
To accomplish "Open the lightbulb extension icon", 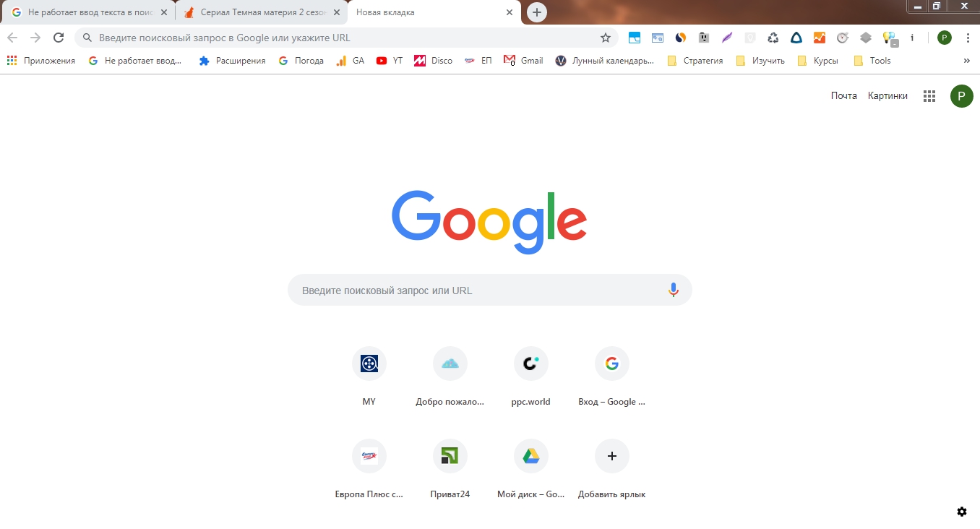I will pos(889,38).
